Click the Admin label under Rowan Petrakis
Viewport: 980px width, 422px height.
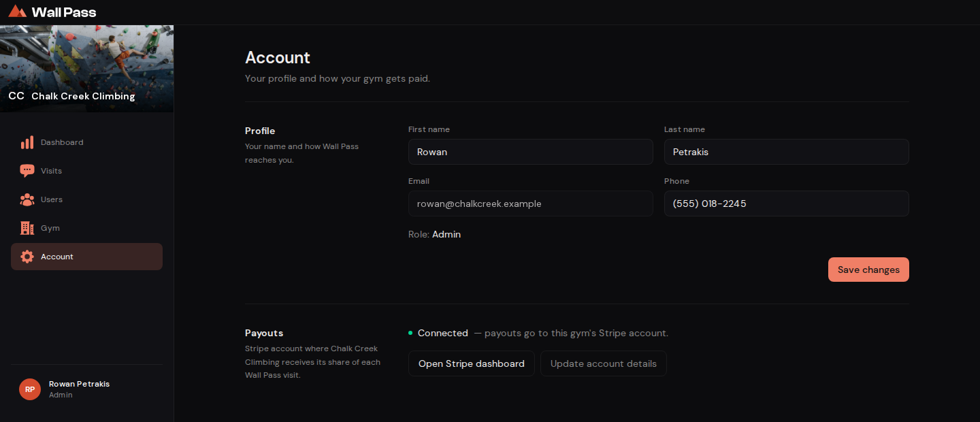coord(61,395)
